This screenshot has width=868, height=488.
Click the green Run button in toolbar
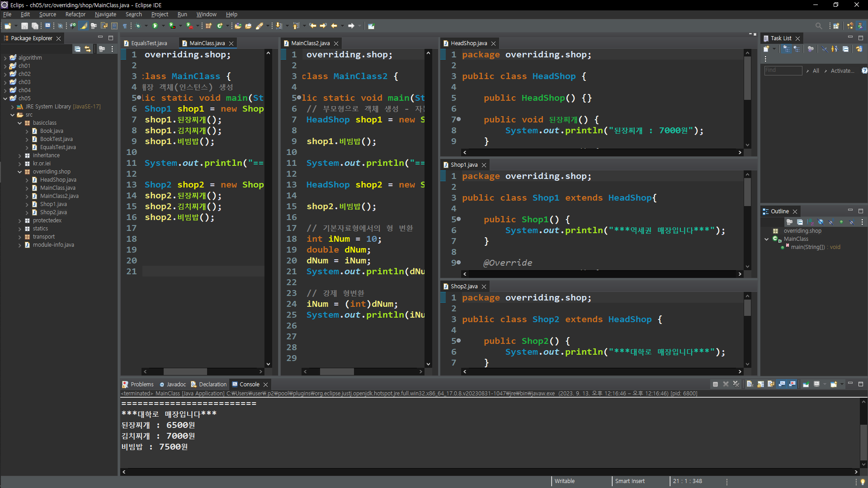[155, 26]
